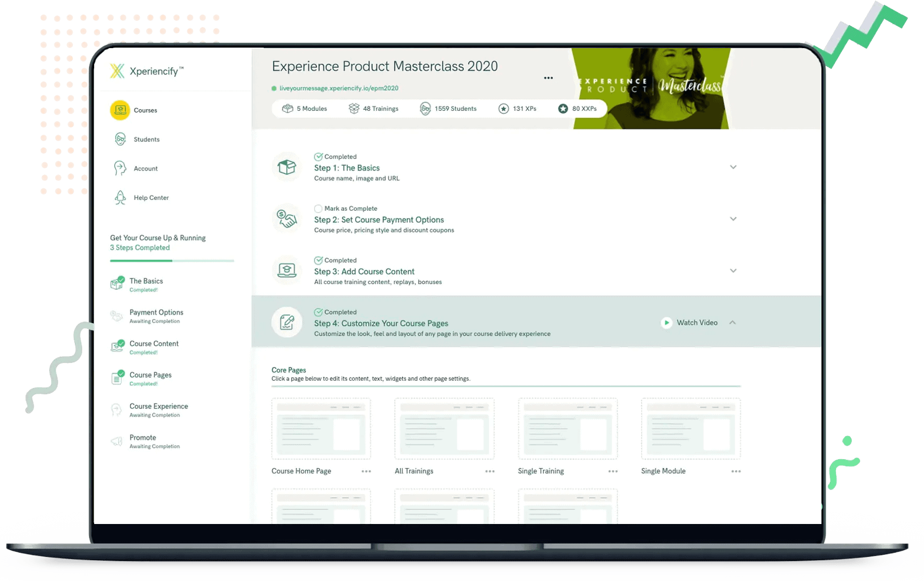This screenshot has height=581, width=924.
Task: Click 'Course Content' in checklist
Action: click(154, 344)
